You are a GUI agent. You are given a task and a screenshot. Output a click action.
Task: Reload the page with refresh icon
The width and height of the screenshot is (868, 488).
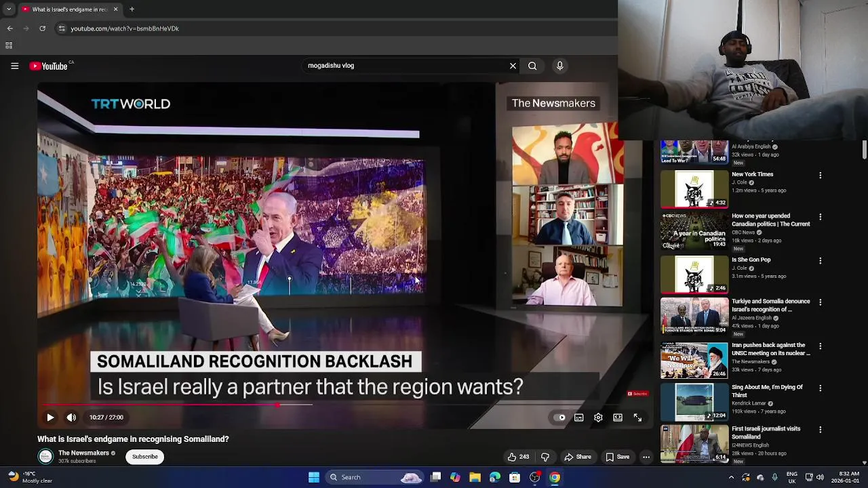coord(43,28)
